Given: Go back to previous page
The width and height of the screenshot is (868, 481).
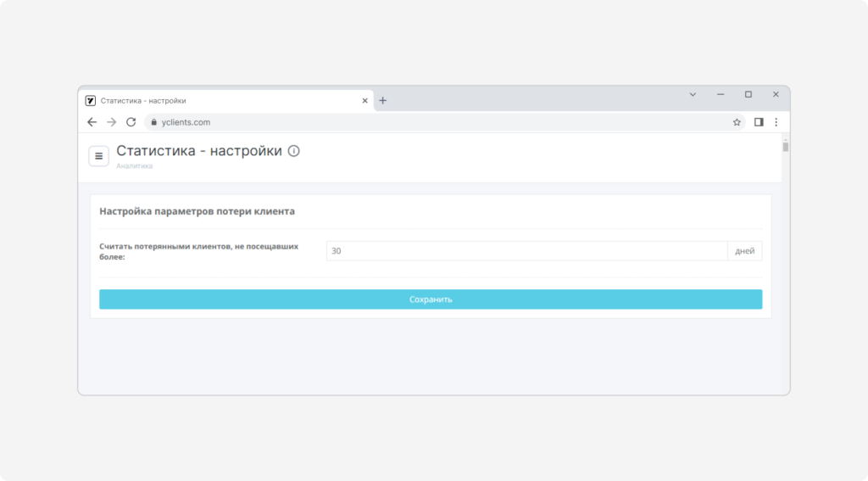Looking at the screenshot, I should pyautogui.click(x=92, y=122).
